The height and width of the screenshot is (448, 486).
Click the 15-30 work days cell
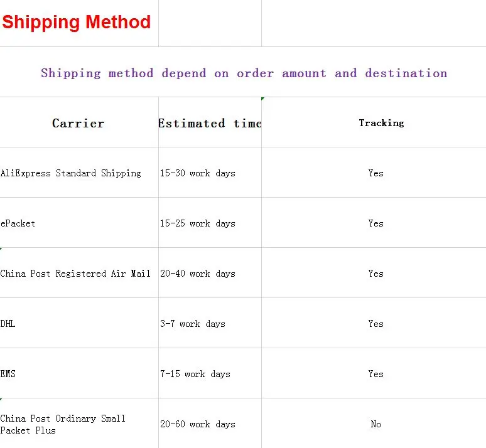click(x=197, y=173)
